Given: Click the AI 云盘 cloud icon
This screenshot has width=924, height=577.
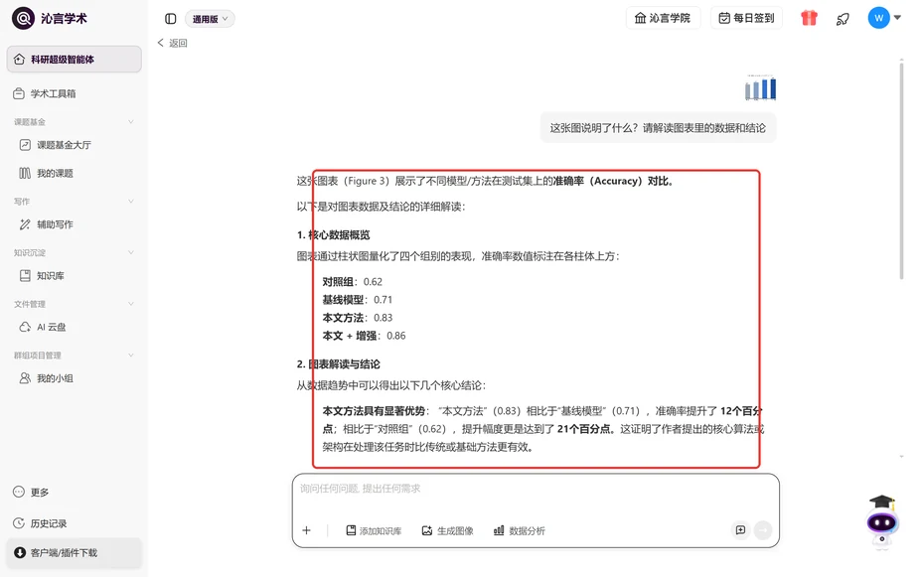Looking at the screenshot, I should click(25, 327).
